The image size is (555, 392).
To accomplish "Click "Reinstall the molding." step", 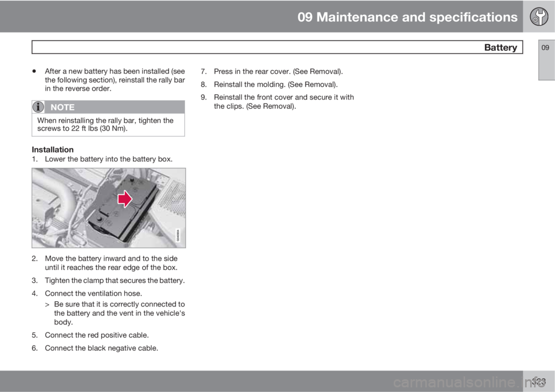I will click(x=276, y=84).
